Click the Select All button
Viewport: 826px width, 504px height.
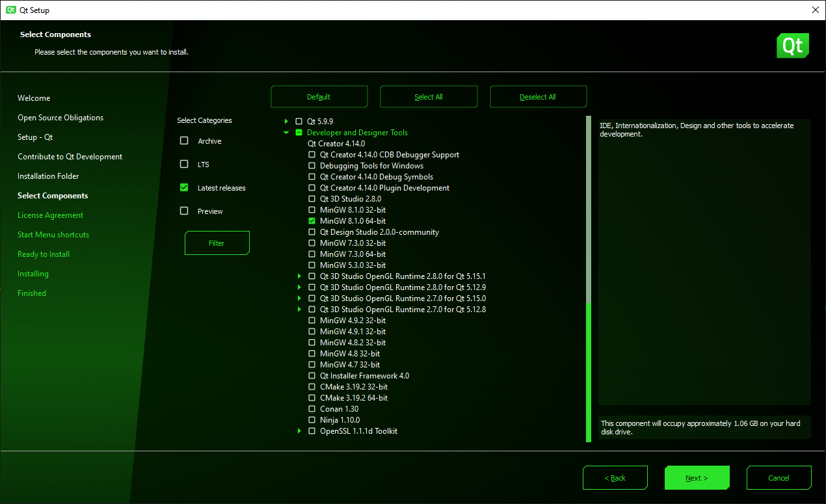[x=429, y=97]
